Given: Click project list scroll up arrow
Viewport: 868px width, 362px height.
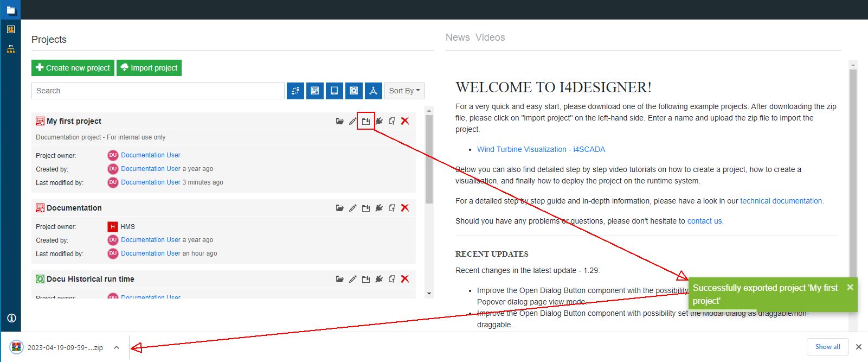Looking at the screenshot, I should pos(429,110).
